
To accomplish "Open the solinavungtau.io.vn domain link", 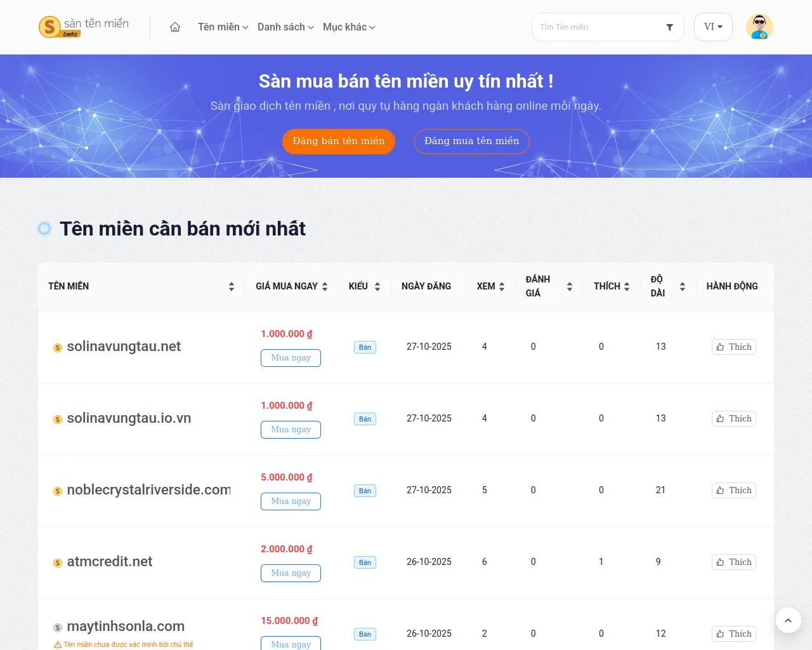I will tap(129, 418).
